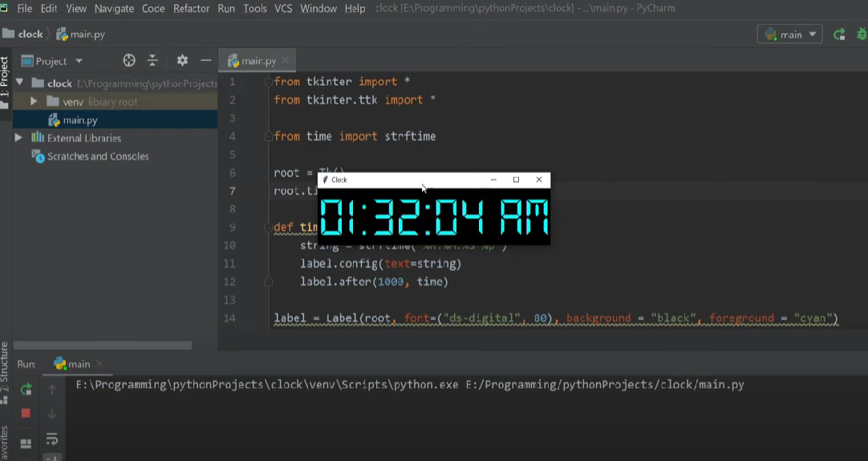Expand the venv folder
The width and height of the screenshot is (868, 461).
coord(34,102)
